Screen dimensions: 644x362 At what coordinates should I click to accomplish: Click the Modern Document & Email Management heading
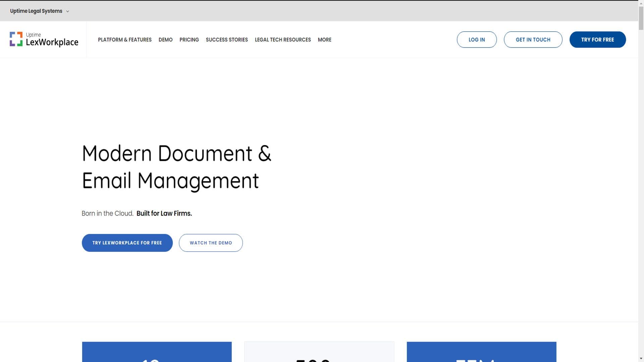tap(176, 167)
